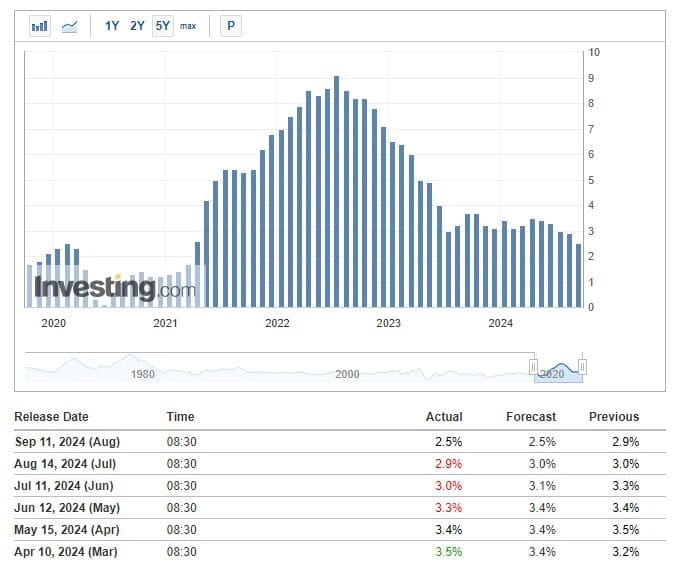Switch to line area chart icon
Viewport: 674px width, 572px height.
click(x=69, y=26)
